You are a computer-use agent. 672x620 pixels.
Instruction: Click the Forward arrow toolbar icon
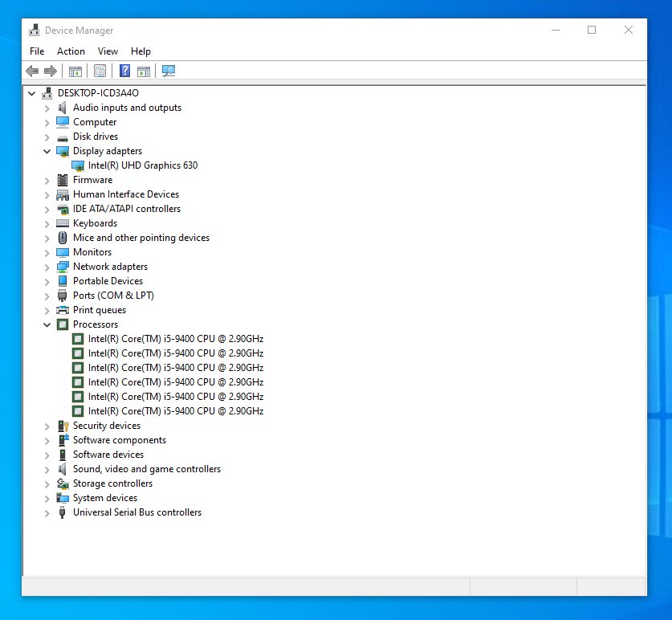pos(51,71)
